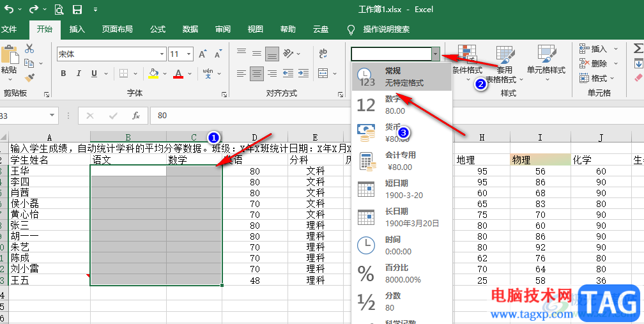This screenshot has height=324, width=644.
Task: Select the column I header
Action: click(x=540, y=137)
